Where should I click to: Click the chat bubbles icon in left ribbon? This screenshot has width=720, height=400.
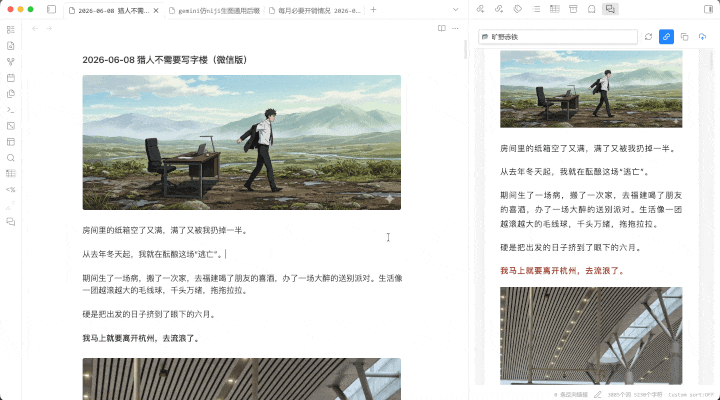[11, 222]
